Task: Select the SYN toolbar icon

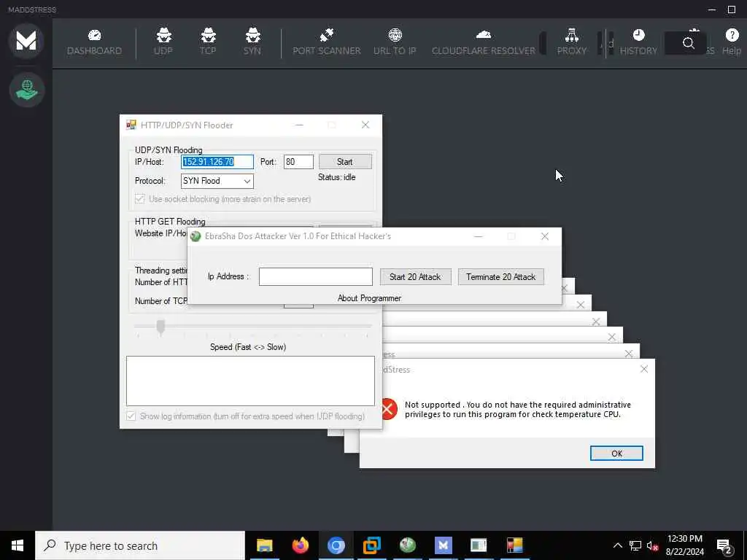Action: [x=252, y=42]
